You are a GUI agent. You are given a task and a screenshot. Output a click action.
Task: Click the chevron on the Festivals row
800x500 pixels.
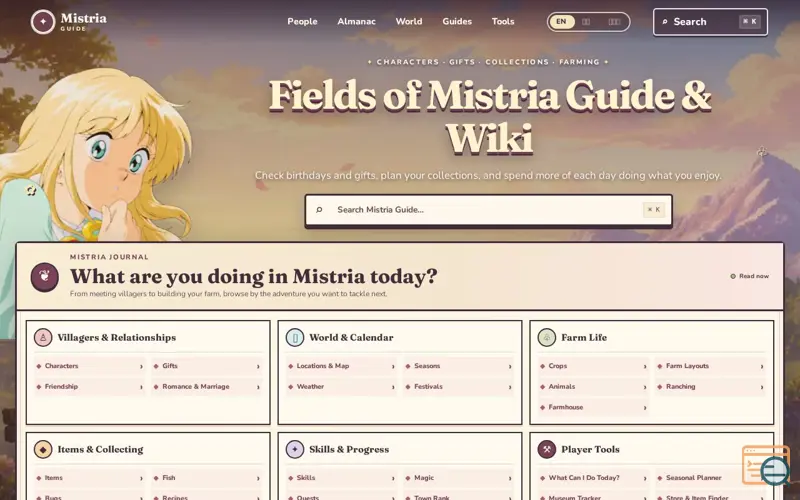tap(510, 387)
